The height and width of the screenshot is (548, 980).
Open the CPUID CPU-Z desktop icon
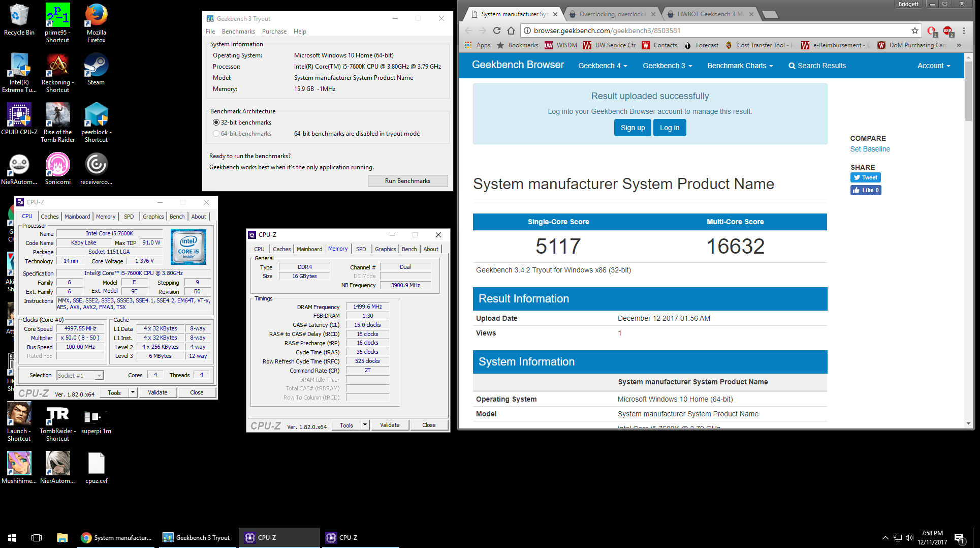click(19, 119)
